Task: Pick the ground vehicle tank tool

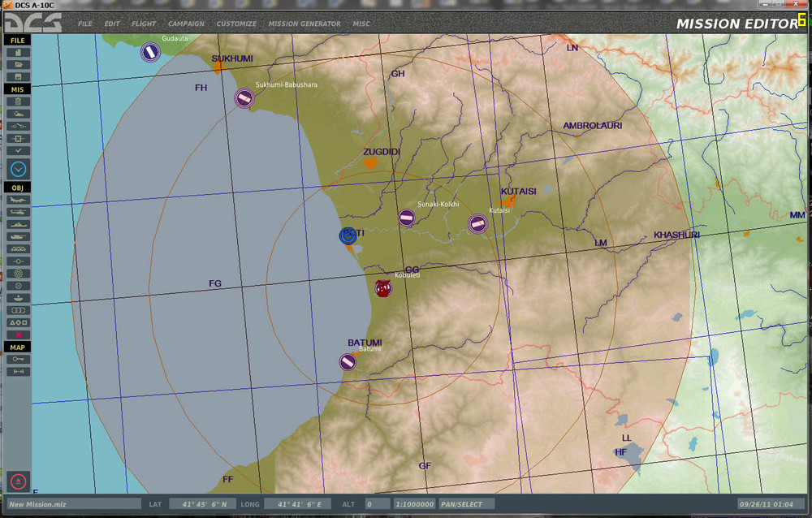Action: pyautogui.click(x=18, y=236)
